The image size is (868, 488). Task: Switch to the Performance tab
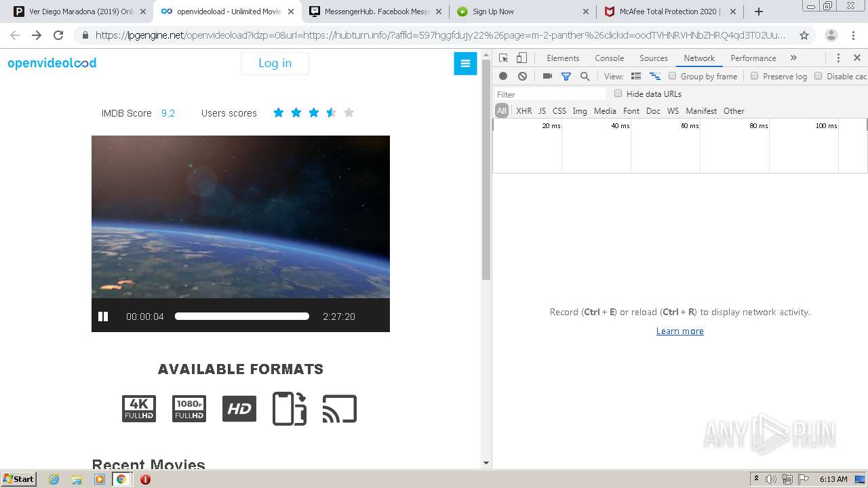(753, 58)
